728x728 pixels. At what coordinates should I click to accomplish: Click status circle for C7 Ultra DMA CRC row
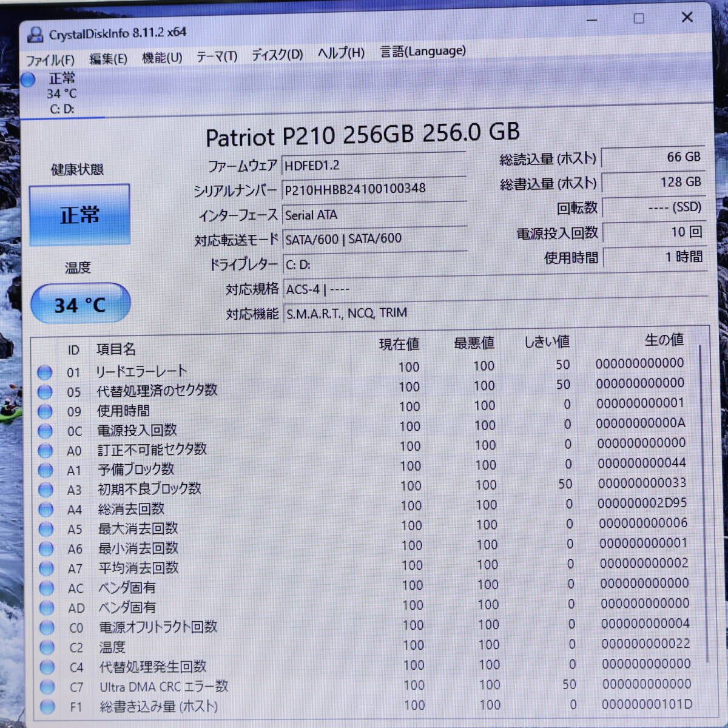click(x=47, y=687)
